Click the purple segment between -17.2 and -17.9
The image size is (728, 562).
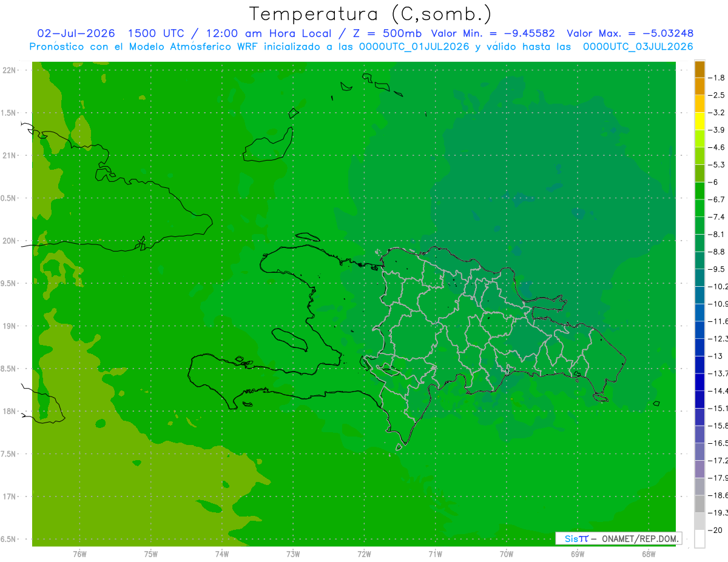pos(699,469)
